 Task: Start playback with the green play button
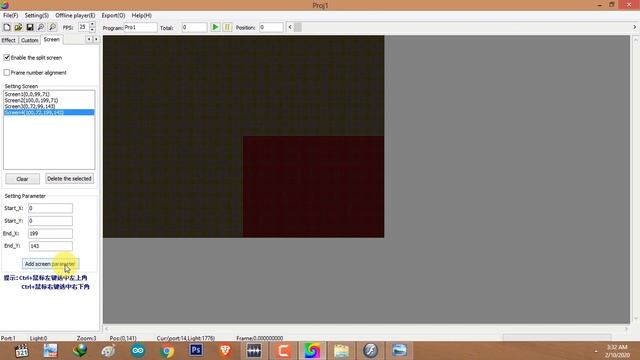[215, 27]
